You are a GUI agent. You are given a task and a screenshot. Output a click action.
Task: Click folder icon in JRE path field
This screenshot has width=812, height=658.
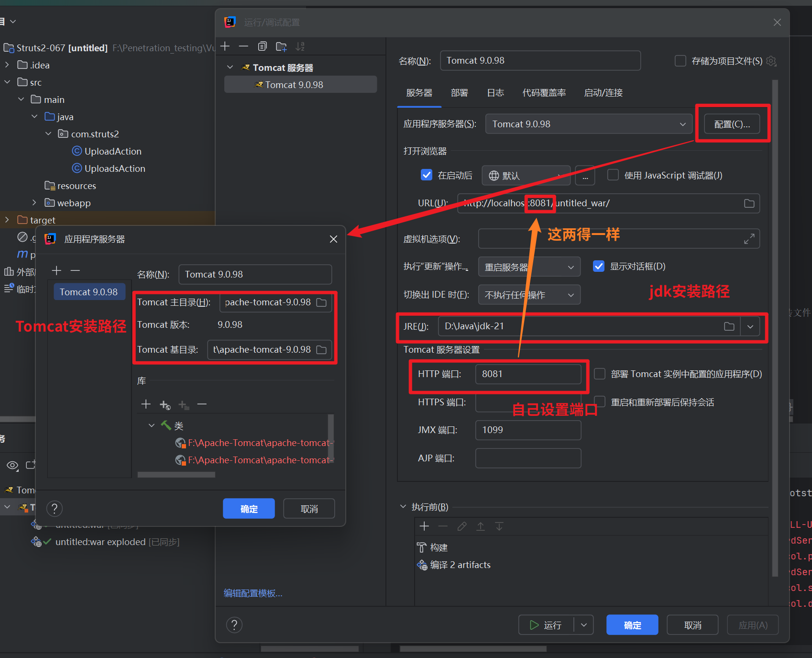click(x=729, y=326)
